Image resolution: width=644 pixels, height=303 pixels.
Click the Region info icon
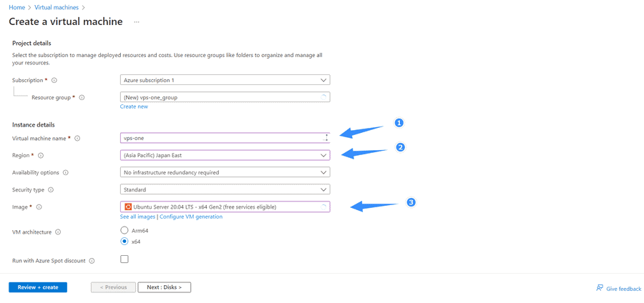tap(41, 156)
